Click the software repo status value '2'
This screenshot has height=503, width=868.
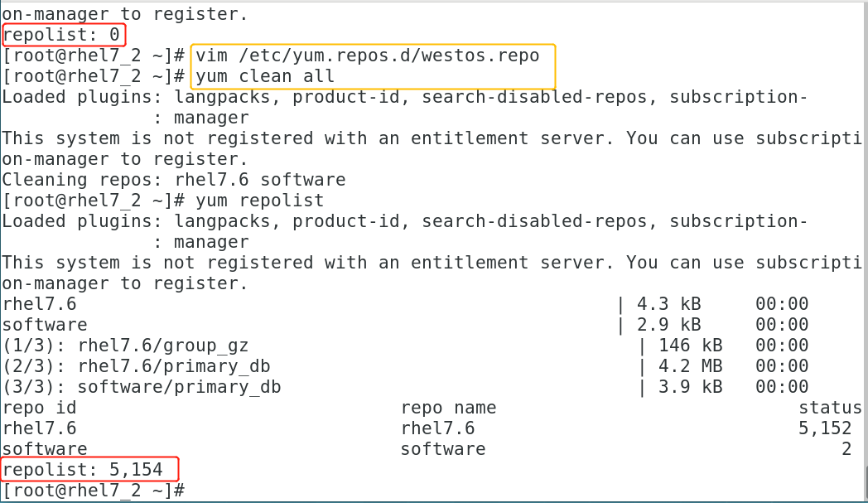(846, 448)
